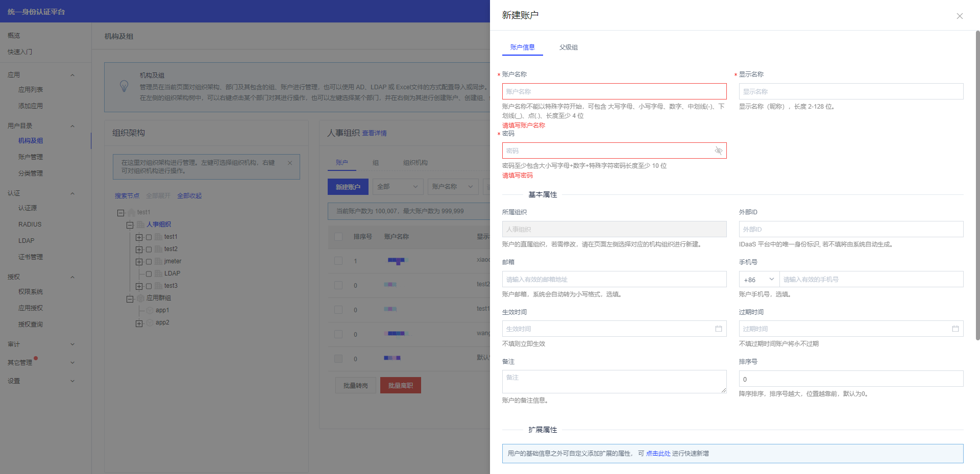The height and width of the screenshot is (474, 980).
Task: Collapse the 应用 sidebar section
Action: click(72, 75)
